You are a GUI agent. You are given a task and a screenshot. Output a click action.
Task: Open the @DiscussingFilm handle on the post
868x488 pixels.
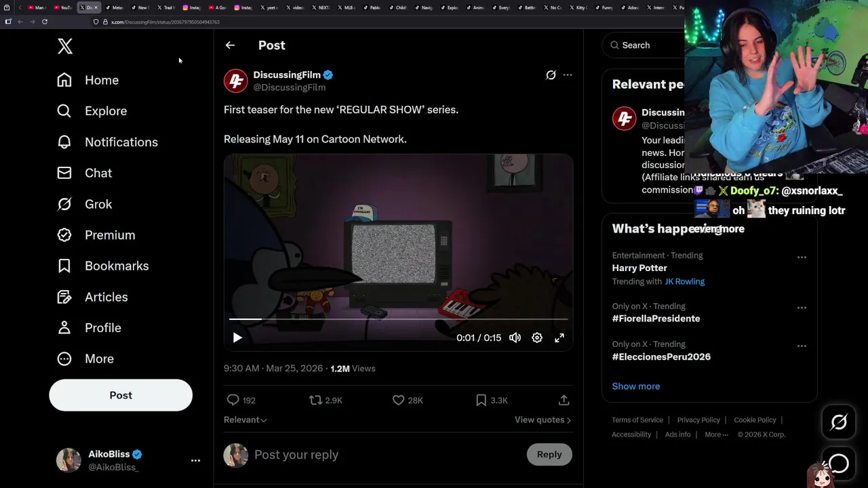[290, 87]
